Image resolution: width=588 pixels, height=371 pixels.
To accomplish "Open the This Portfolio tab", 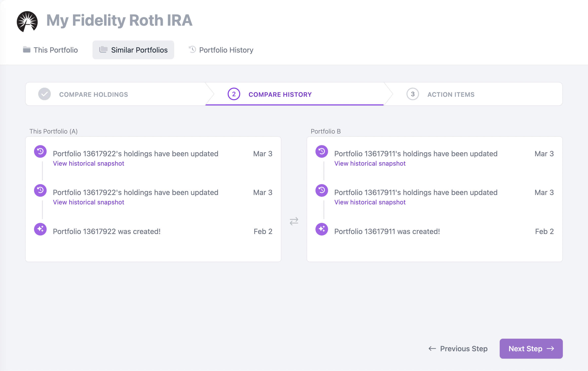I will 50,50.
